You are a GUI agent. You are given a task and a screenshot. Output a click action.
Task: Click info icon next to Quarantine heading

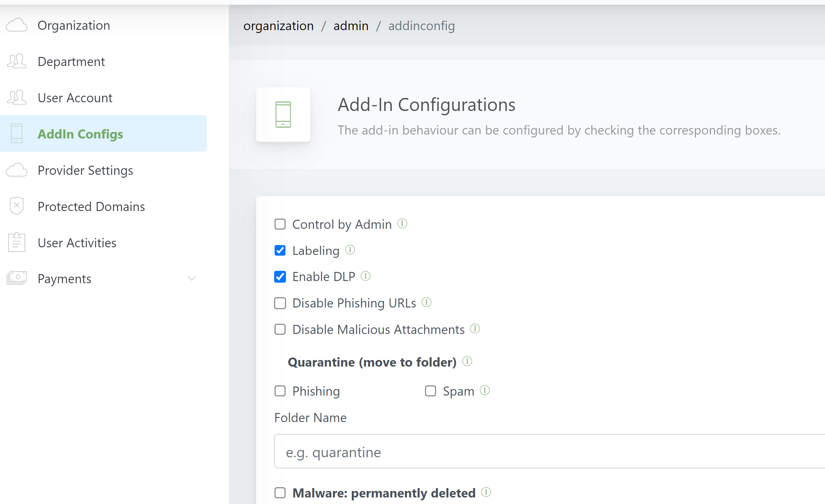point(467,361)
